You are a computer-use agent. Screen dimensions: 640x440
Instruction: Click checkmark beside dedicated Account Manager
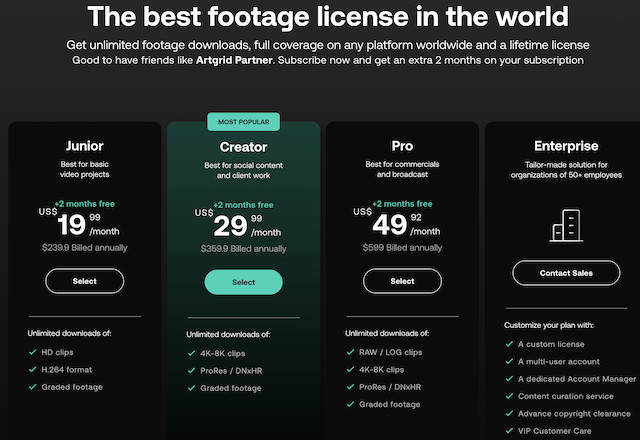(x=509, y=378)
